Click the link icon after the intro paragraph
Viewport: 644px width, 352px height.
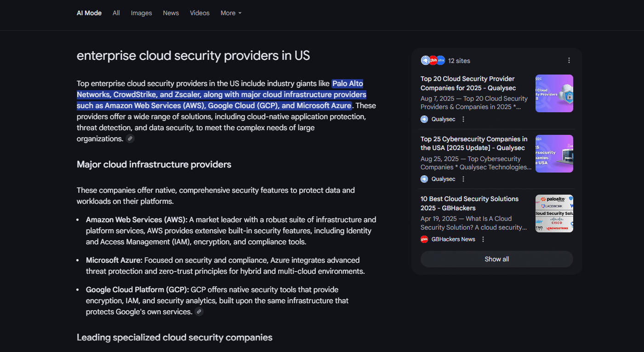[x=130, y=139]
